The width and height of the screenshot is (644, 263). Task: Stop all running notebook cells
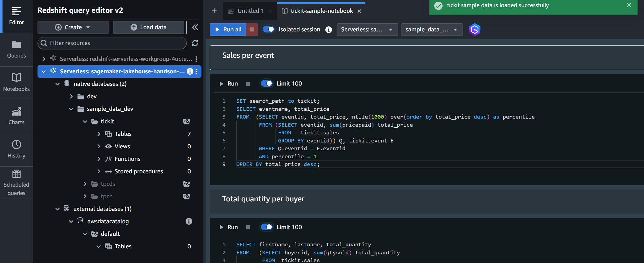point(252,29)
